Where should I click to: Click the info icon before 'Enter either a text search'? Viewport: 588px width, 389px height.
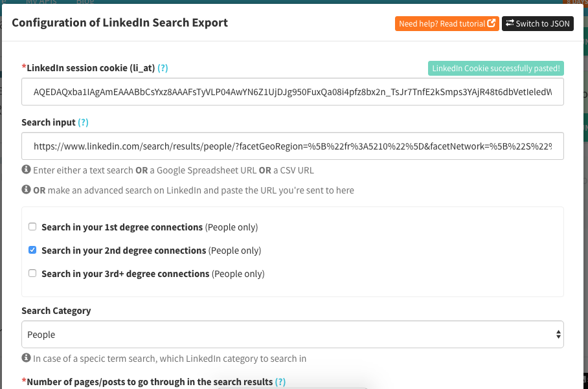click(26, 170)
